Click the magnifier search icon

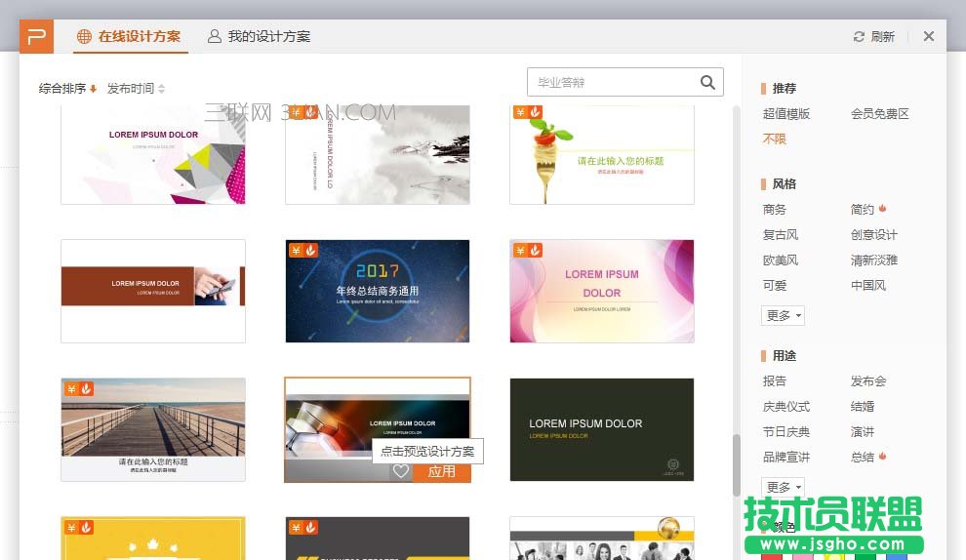(707, 82)
